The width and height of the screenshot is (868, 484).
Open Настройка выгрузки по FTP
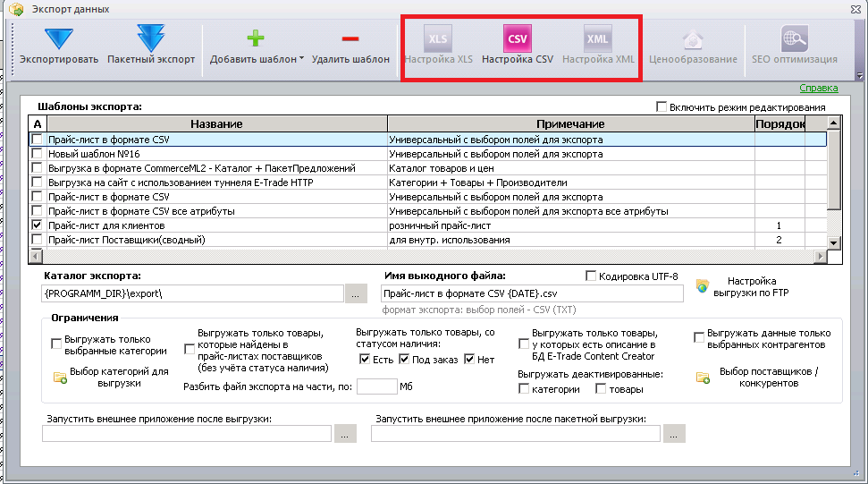pos(742,287)
